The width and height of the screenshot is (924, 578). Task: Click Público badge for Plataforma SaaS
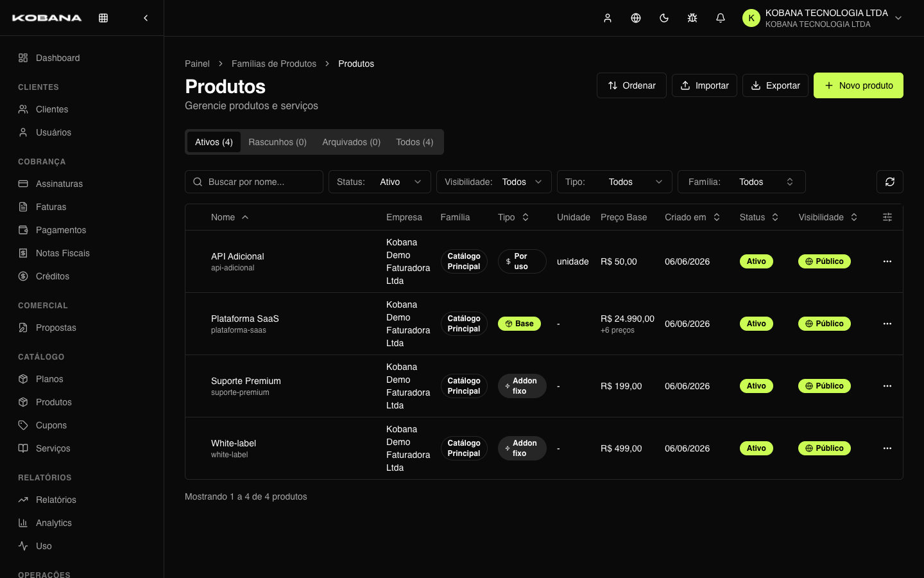(x=825, y=324)
